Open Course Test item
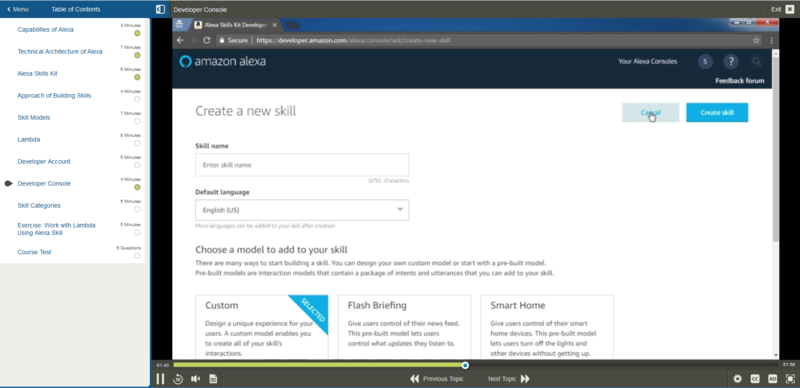This screenshot has width=800, height=388. pos(34,252)
